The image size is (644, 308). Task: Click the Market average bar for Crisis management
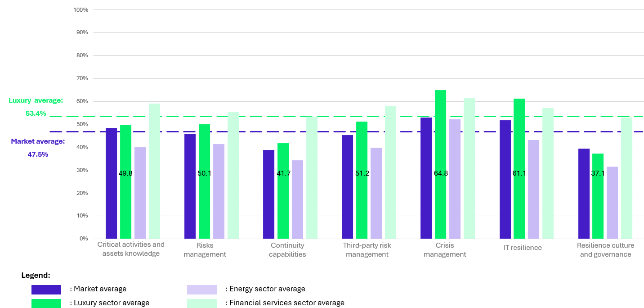pyautogui.click(x=426, y=178)
